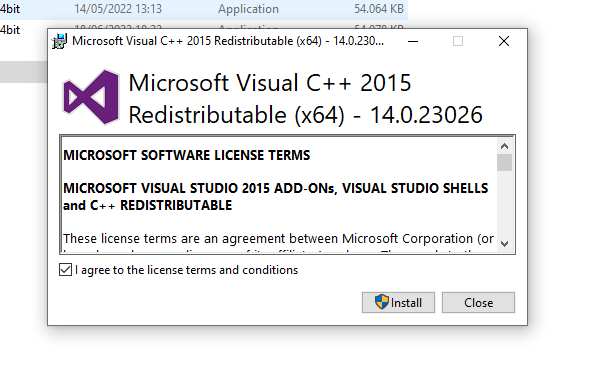
Task: Click the license scrollbar thumb
Action: click(x=504, y=163)
